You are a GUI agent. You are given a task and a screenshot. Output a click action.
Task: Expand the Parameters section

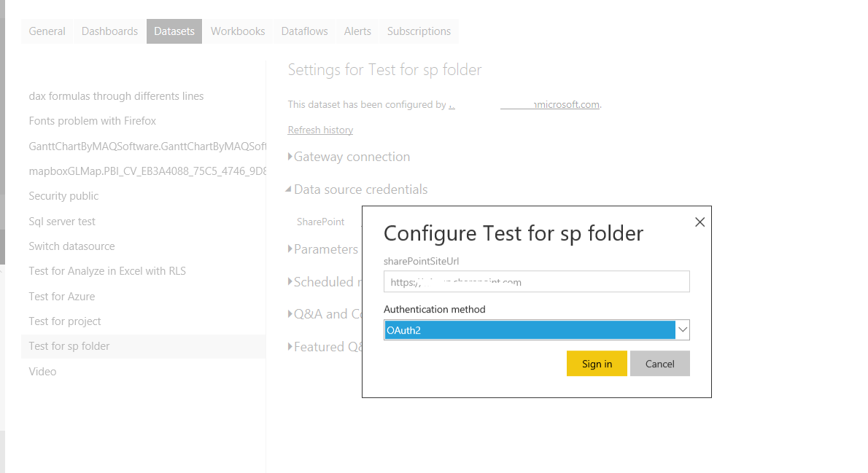[323, 249]
